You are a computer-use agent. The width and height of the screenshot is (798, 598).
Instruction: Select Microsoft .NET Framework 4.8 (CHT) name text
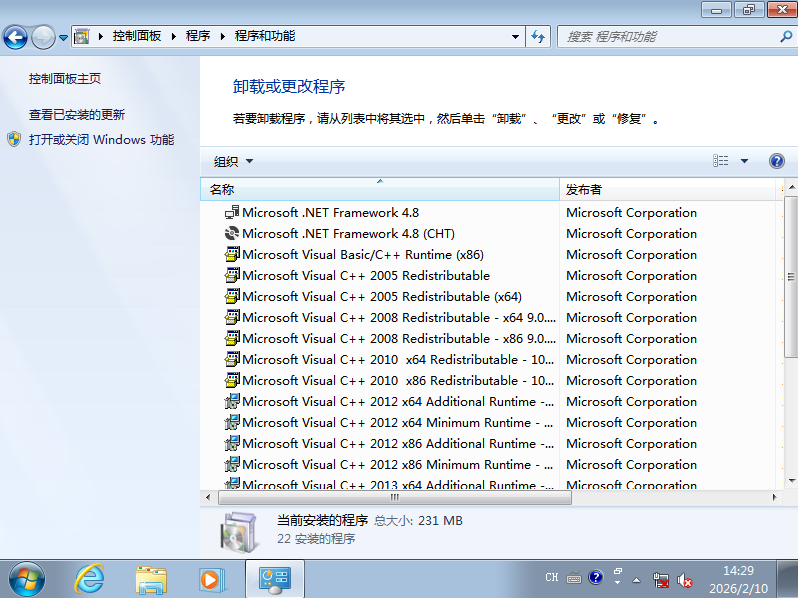(x=349, y=234)
